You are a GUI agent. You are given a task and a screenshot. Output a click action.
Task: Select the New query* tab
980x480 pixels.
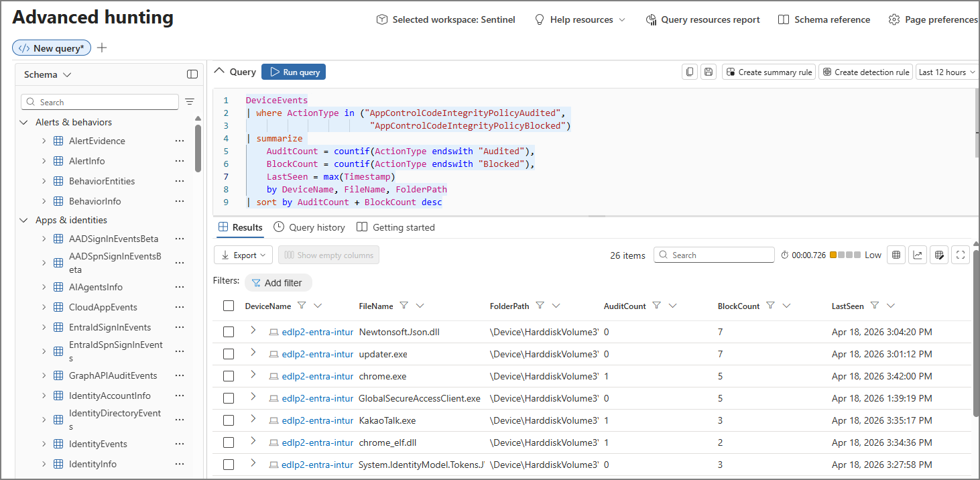(52, 48)
